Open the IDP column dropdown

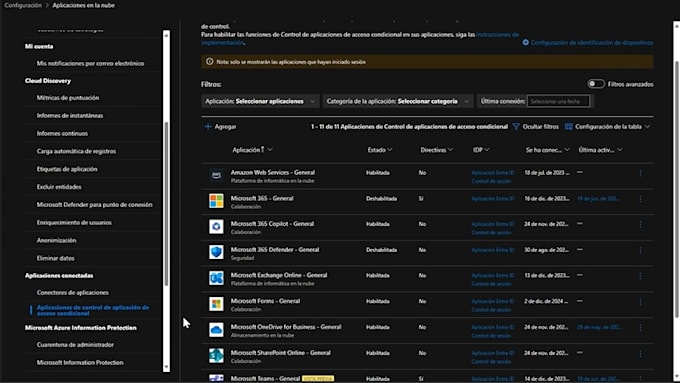pos(487,150)
